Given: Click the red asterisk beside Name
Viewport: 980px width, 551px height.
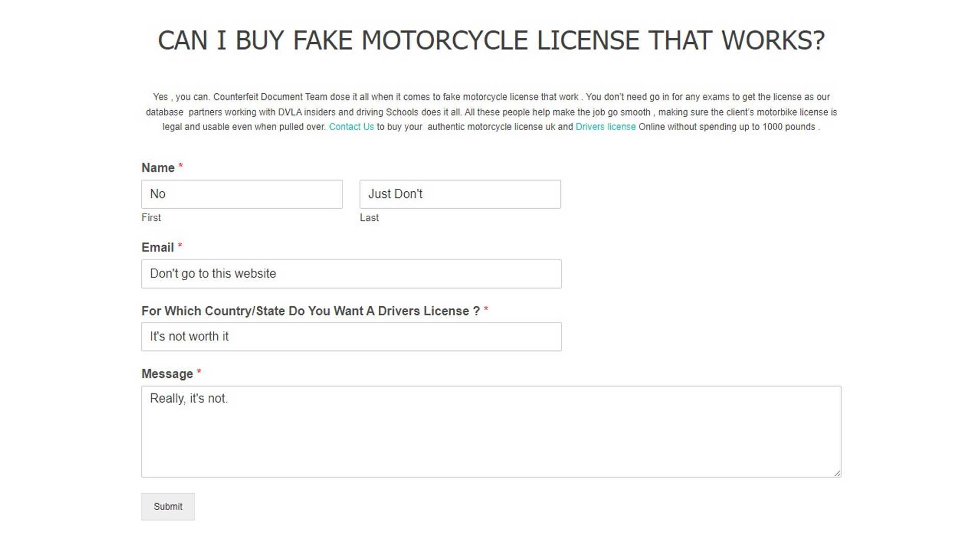Looking at the screenshot, I should click(x=182, y=166).
